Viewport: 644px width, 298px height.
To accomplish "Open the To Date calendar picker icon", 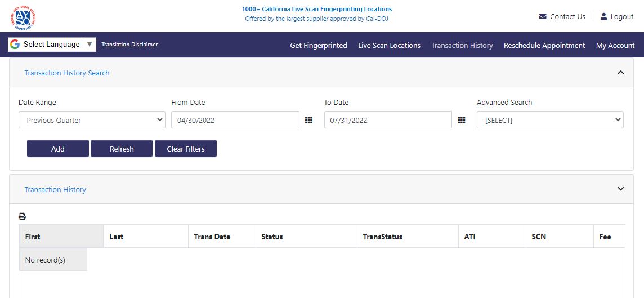I will [462, 120].
